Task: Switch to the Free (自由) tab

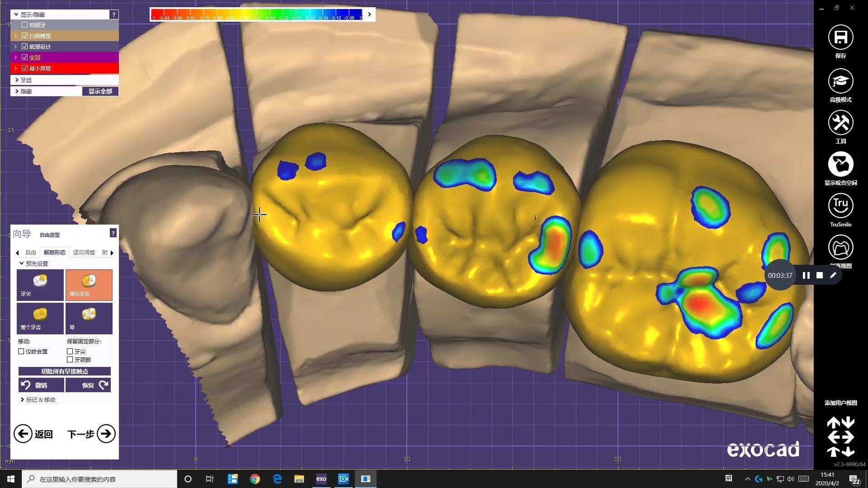Action: (x=31, y=253)
